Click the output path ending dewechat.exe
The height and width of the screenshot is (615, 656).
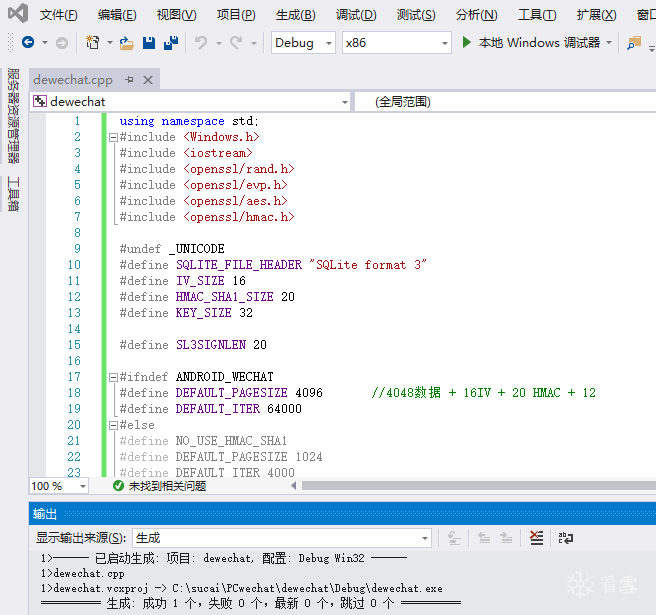click(307, 588)
